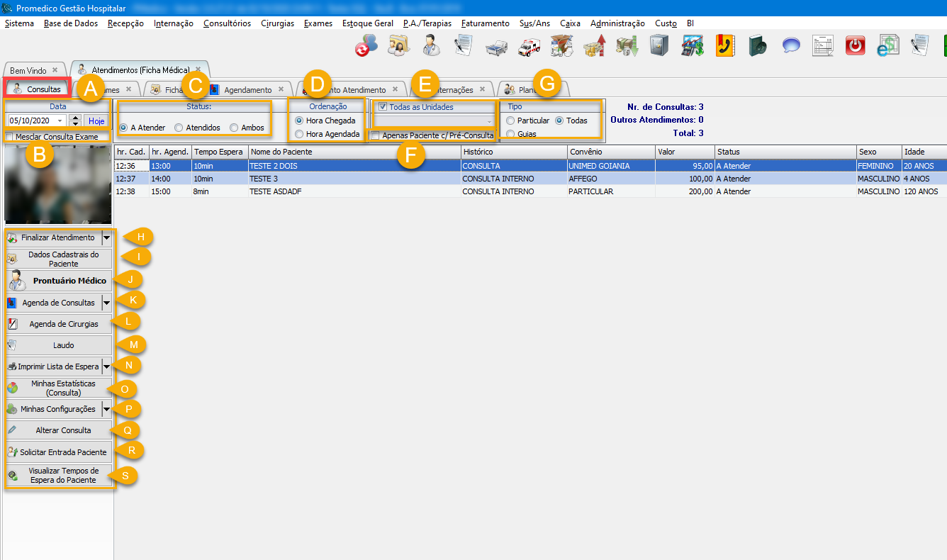Click the yellow phone book icon
Screen dimensions: 947x560
coord(724,46)
